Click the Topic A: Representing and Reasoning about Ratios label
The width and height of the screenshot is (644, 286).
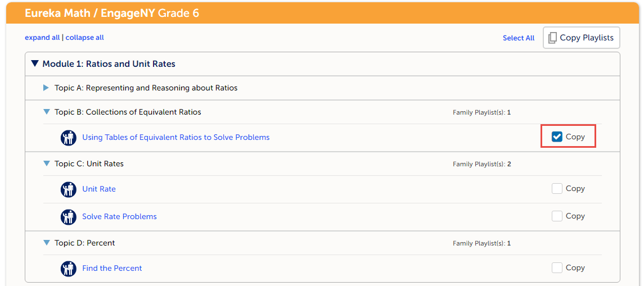(146, 88)
